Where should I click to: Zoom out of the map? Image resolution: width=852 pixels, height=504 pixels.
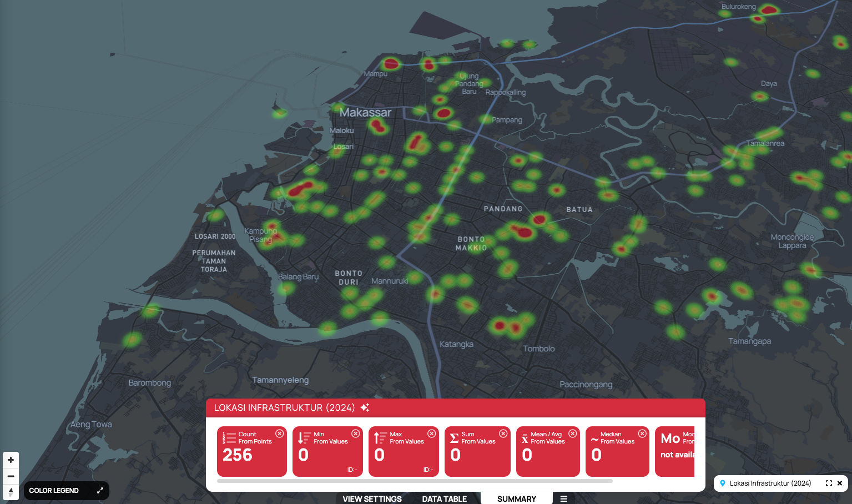(x=11, y=476)
